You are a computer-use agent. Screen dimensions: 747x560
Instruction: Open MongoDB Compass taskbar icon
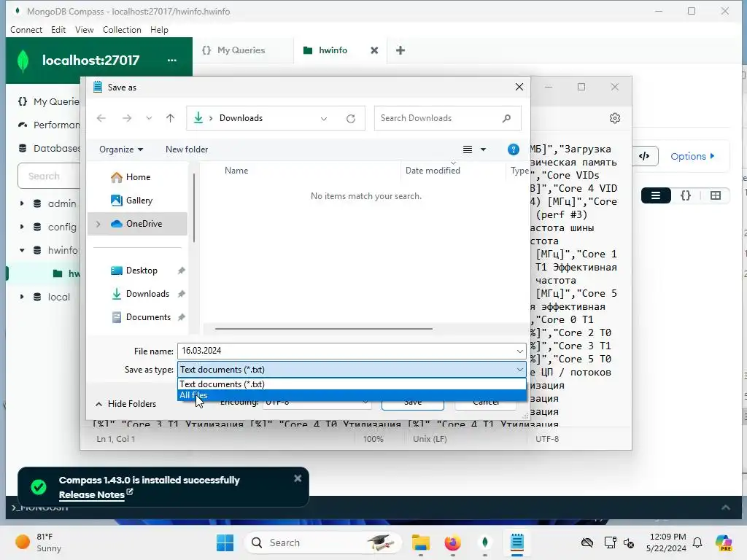click(x=484, y=542)
